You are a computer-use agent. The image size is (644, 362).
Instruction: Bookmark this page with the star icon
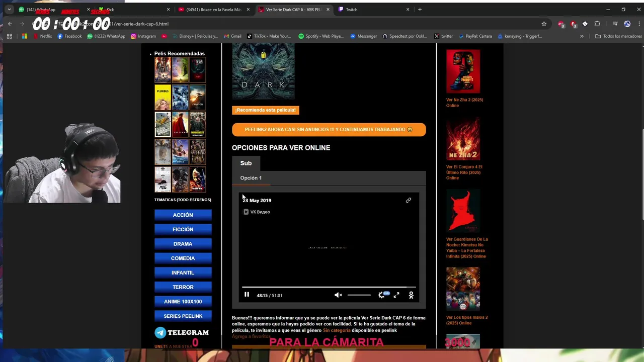(x=544, y=24)
